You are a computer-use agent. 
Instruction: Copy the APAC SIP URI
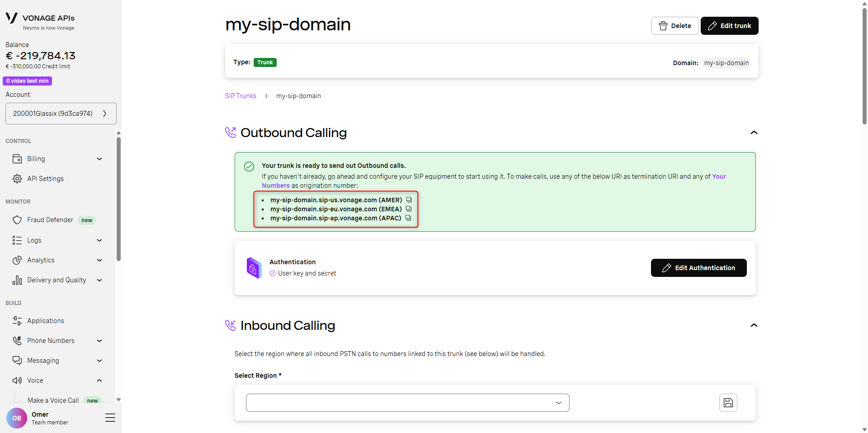[x=408, y=218]
